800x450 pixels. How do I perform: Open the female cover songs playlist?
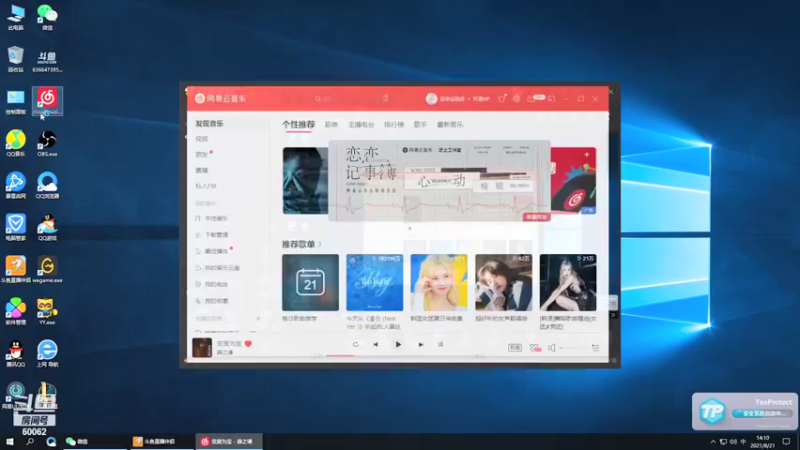(x=504, y=283)
